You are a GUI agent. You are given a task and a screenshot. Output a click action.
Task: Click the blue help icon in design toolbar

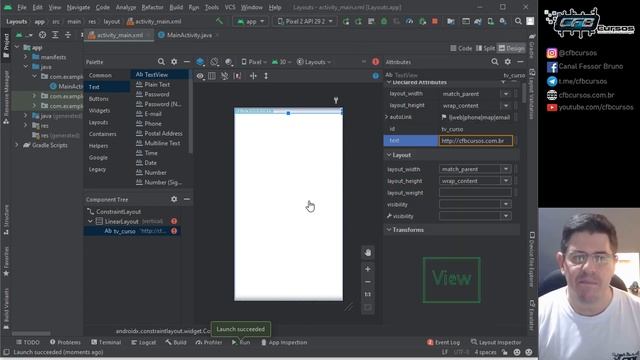coord(376,76)
